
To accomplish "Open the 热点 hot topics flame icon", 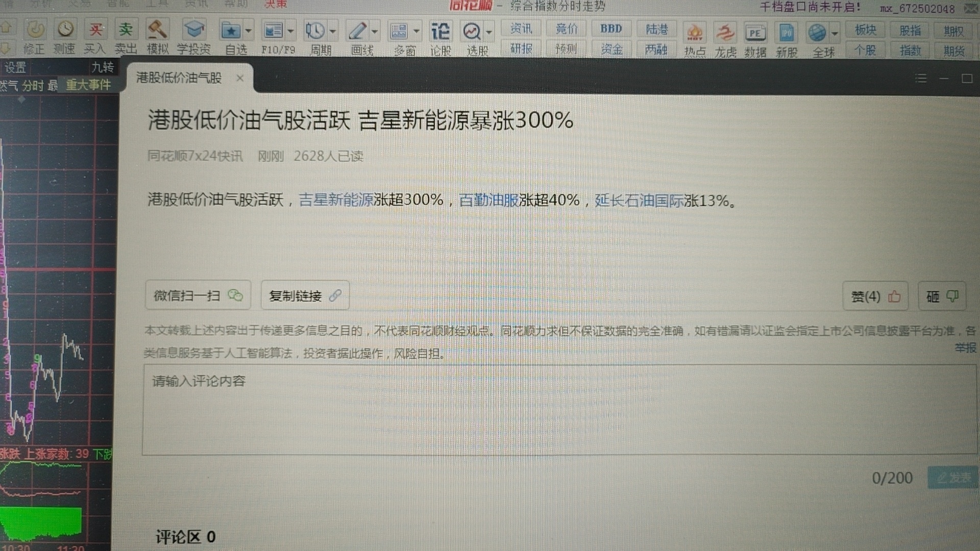I will click(695, 34).
